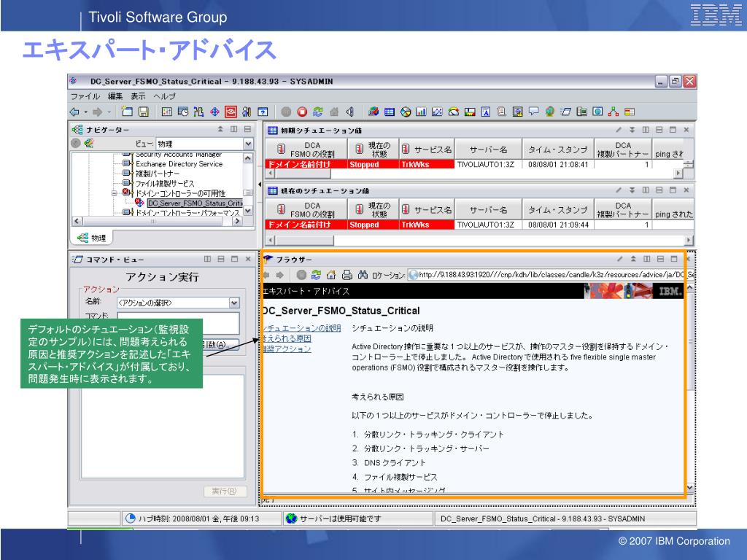Click the Navigator tree scroll-down arrow
The width and height of the screenshot is (747, 560).
click(248, 211)
